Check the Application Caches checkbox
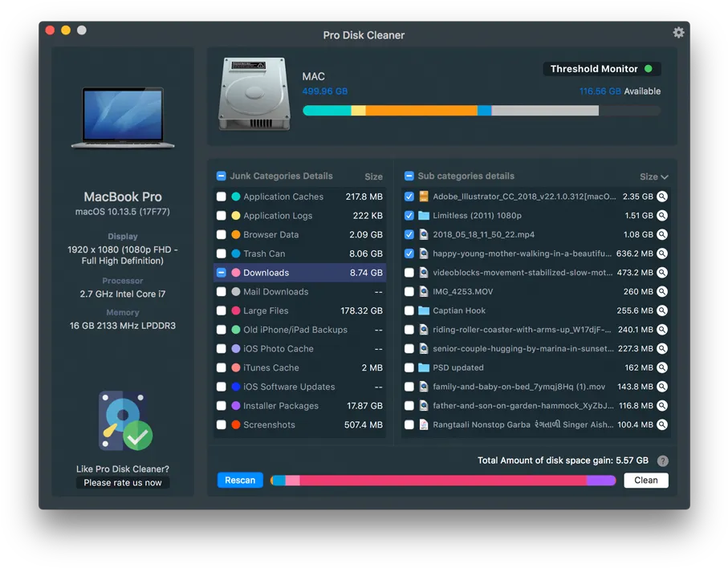Screen dimensions: 728x568 [222, 197]
